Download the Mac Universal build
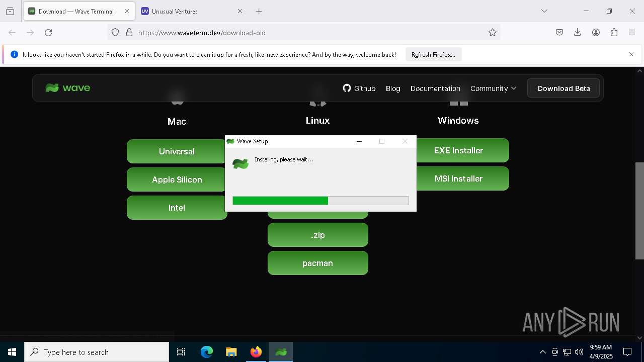Image resolution: width=644 pixels, height=362 pixels. (x=177, y=151)
